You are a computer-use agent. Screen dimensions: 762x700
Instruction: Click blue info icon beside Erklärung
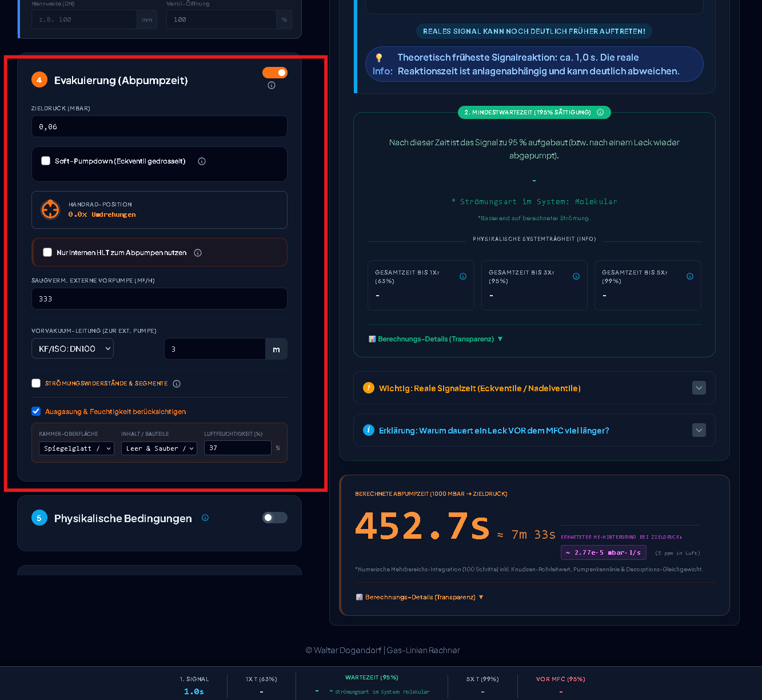click(x=369, y=430)
